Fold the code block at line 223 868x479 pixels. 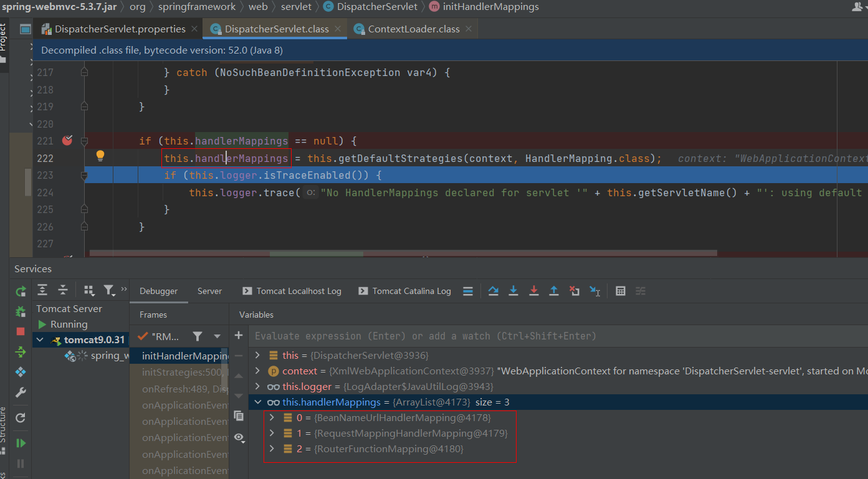[84, 176]
